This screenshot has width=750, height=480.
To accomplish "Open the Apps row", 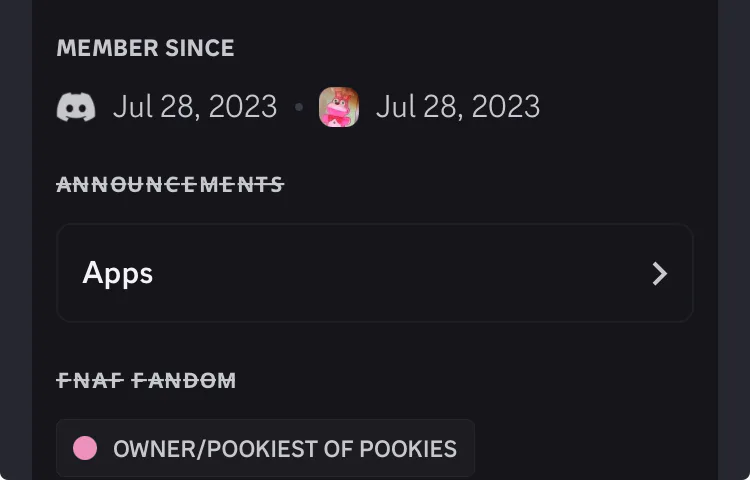I will tap(374, 273).
